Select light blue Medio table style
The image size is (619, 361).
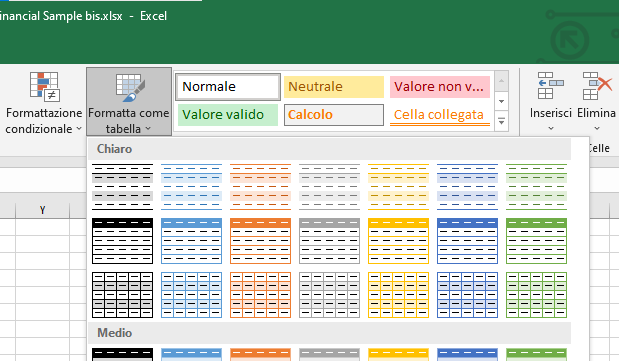click(191, 354)
